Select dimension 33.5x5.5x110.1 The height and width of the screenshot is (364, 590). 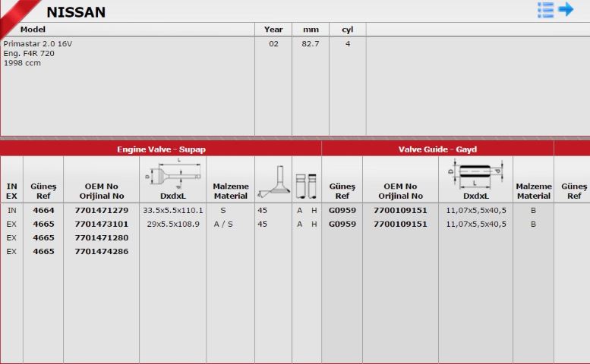pyautogui.click(x=172, y=210)
